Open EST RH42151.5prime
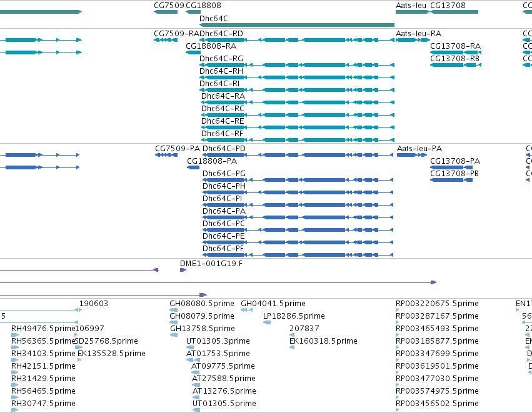The height and width of the screenshot is (413, 532). [43, 366]
